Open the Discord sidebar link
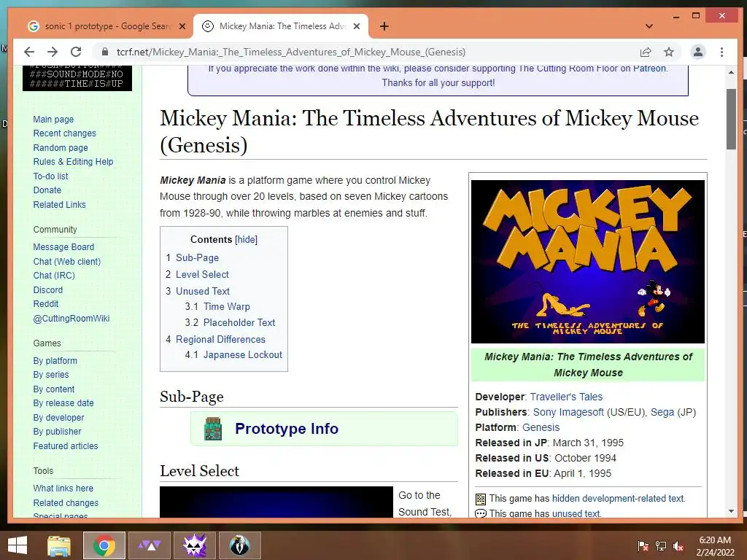747x560 pixels. pyautogui.click(x=47, y=290)
